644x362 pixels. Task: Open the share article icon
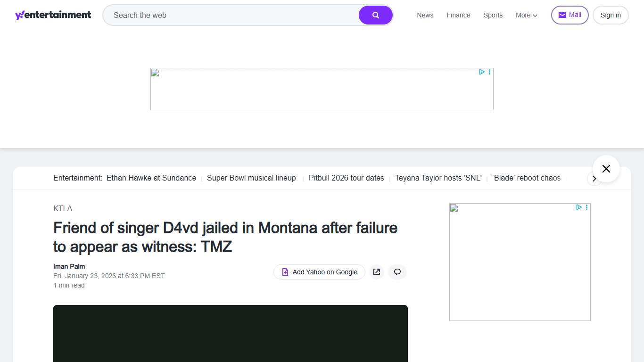(376, 272)
